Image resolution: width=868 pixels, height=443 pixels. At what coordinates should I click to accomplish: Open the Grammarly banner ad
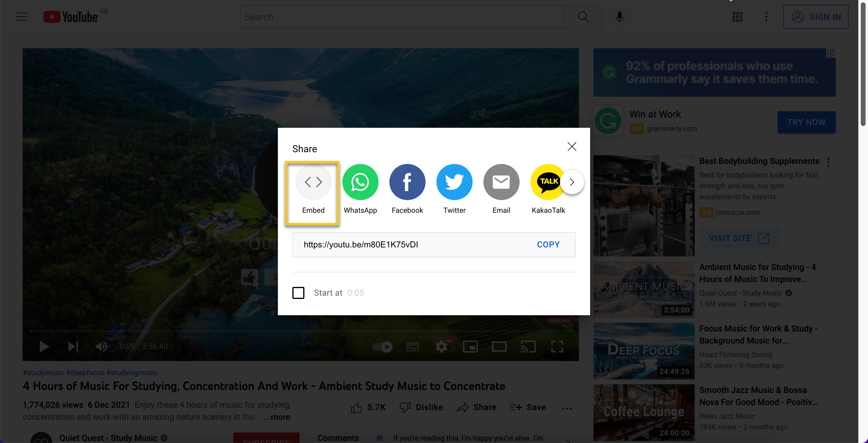click(714, 72)
